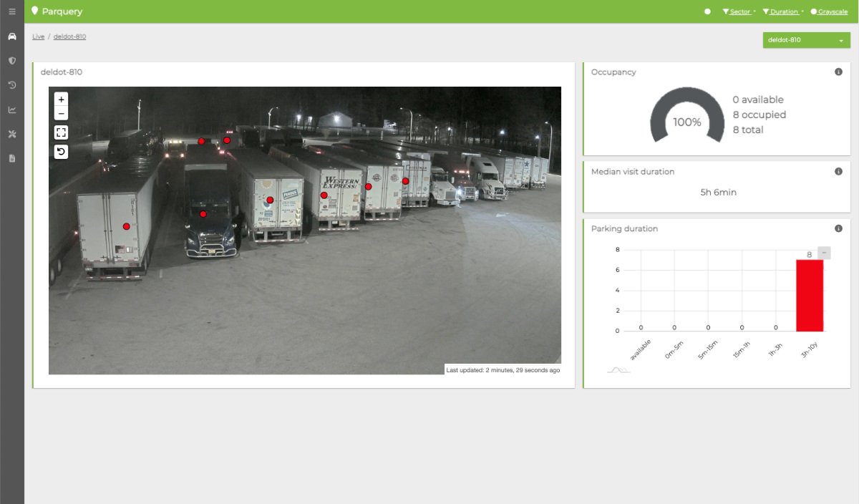Zoom out of the camera image
859x504 pixels.
(x=62, y=113)
